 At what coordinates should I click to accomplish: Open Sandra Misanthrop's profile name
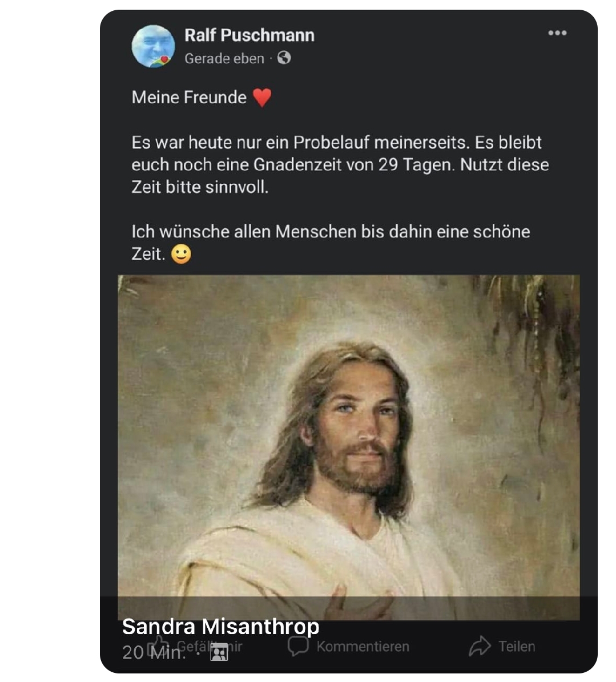[x=220, y=627]
